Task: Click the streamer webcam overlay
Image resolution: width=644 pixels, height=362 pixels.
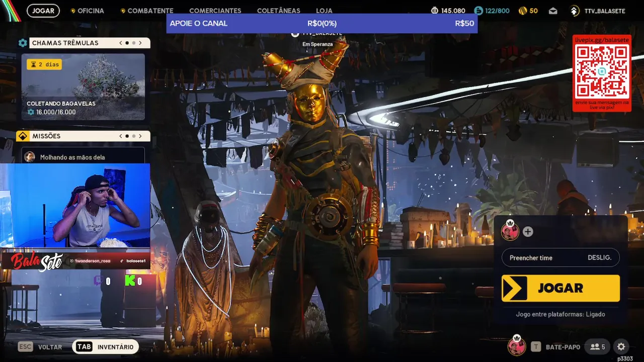Action: click(75, 206)
